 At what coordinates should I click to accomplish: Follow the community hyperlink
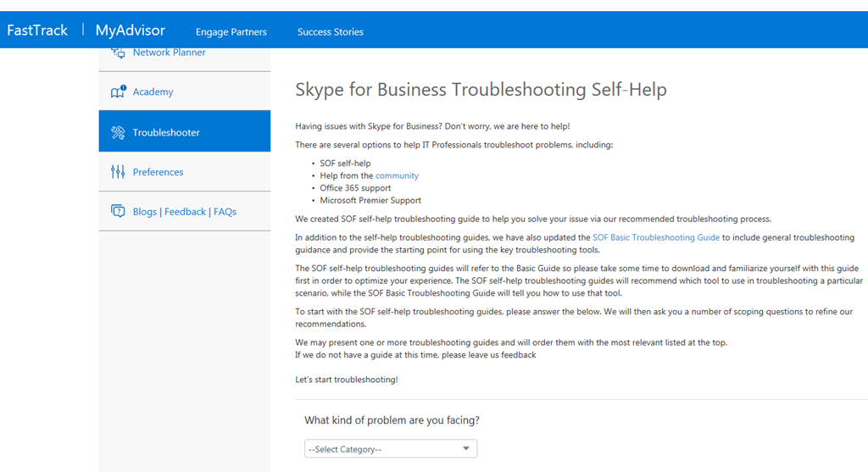point(397,175)
